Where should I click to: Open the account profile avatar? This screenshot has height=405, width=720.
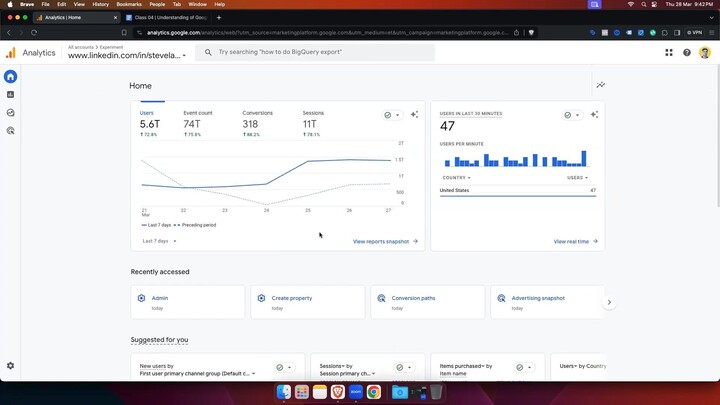(x=705, y=53)
